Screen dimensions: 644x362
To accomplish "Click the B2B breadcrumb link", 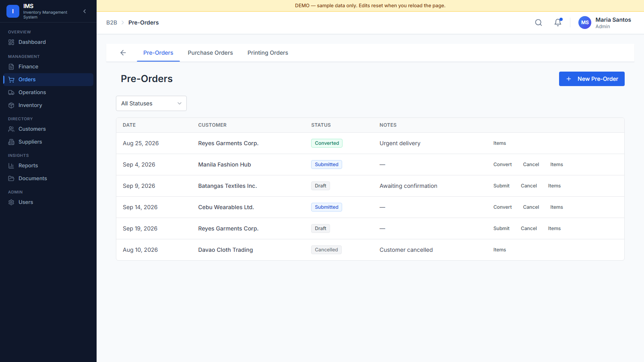I will click(111, 23).
